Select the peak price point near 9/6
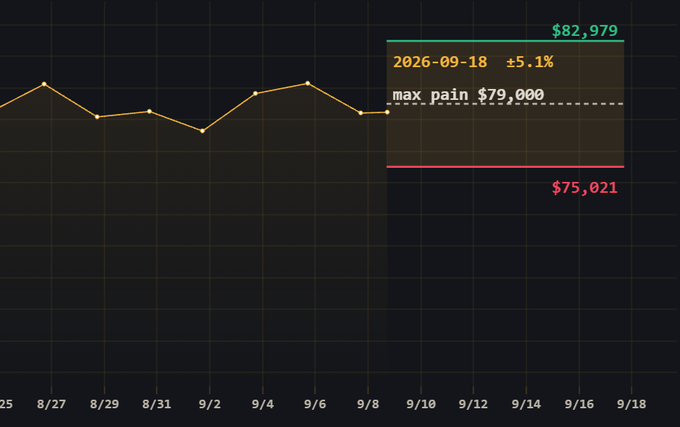This screenshot has height=427, width=680. (x=307, y=83)
